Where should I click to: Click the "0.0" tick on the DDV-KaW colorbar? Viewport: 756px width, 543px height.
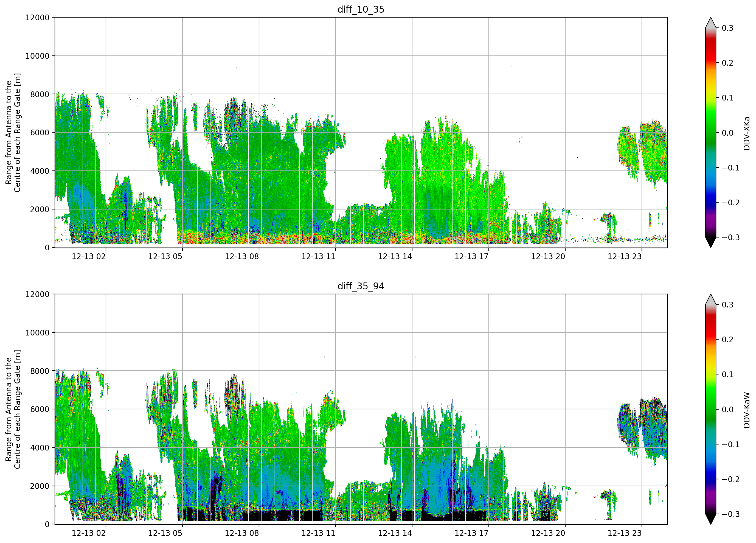(728, 410)
